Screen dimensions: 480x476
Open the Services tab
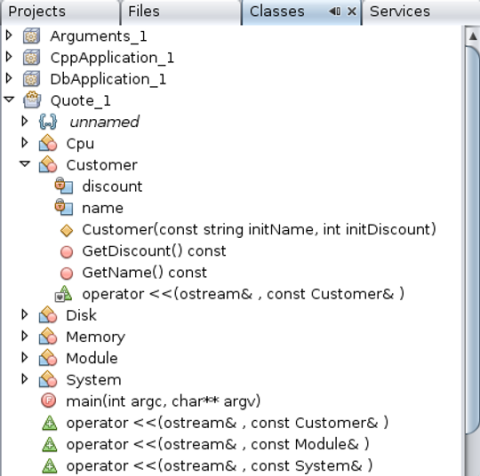point(421,12)
